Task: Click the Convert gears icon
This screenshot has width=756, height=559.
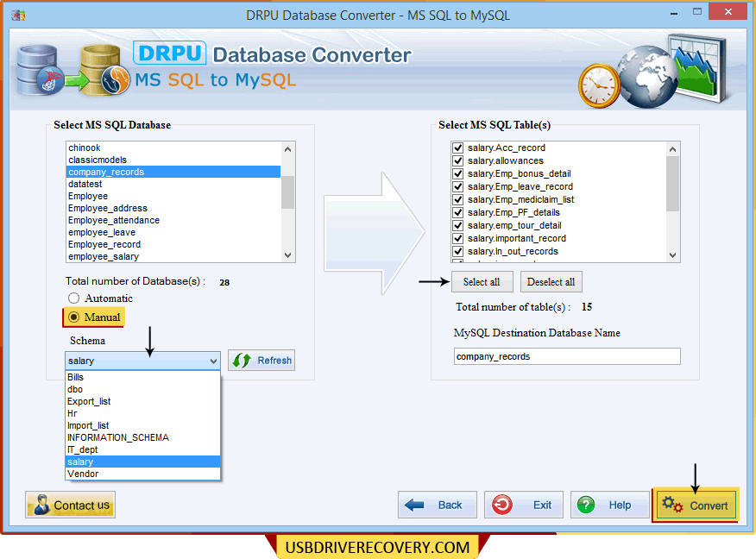Action: (672, 505)
